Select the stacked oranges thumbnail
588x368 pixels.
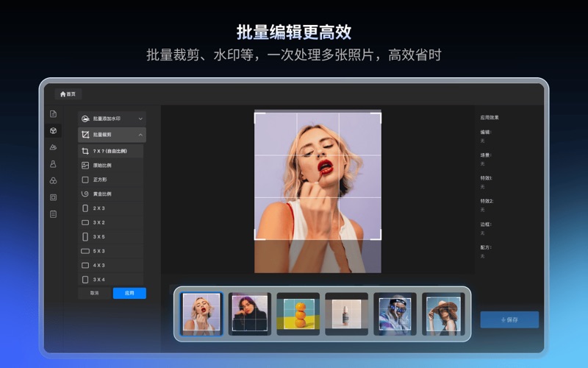tap(299, 314)
